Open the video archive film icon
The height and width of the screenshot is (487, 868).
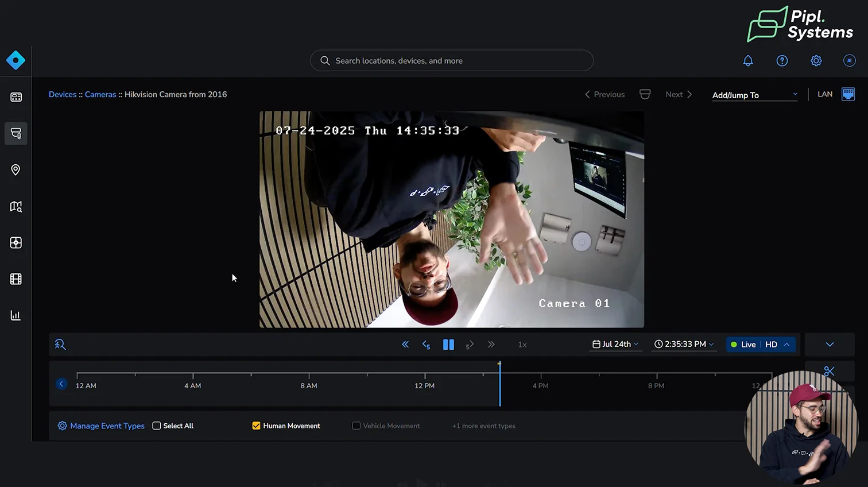click(15, 279)
